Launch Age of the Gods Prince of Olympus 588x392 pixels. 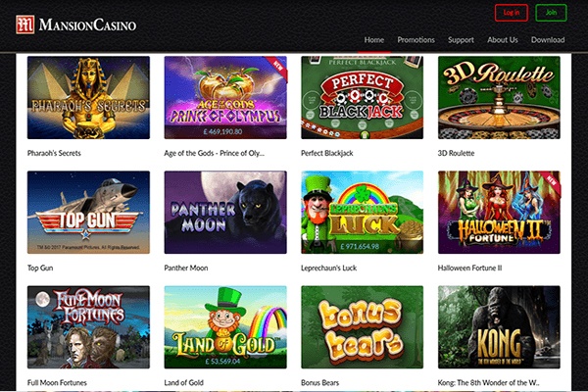(x=225, y=98)
